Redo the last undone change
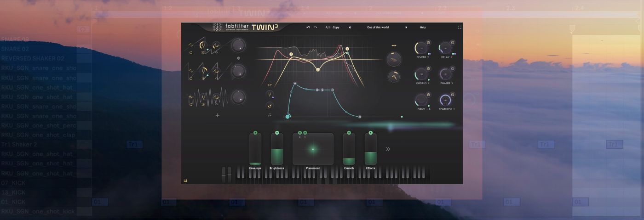 click(x=315, y=27)
